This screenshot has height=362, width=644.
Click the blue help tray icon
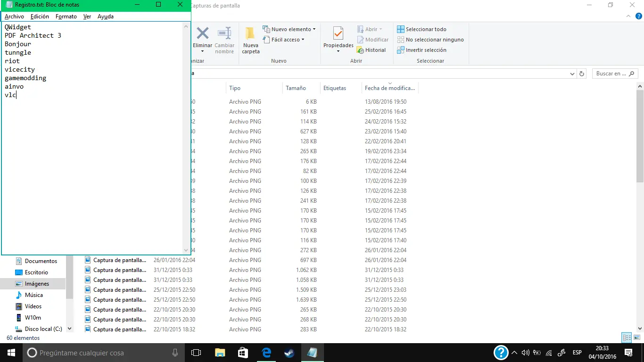(501, 353)
